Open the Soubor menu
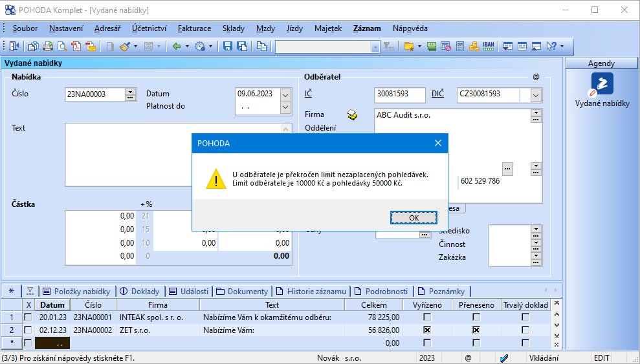Image resolution: width=640 pixels, height=364 pixels. pyautogui.click(x=25, y=28)
